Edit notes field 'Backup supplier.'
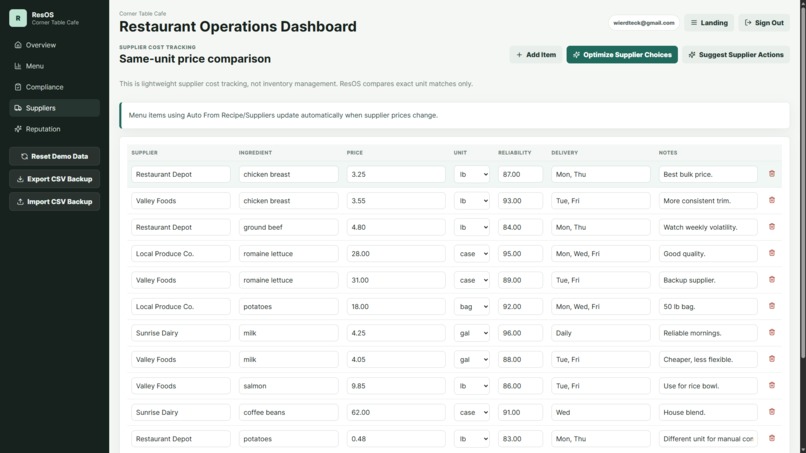Image resolution: width=806 pixels, height=453 pixels. click(708, 280)
